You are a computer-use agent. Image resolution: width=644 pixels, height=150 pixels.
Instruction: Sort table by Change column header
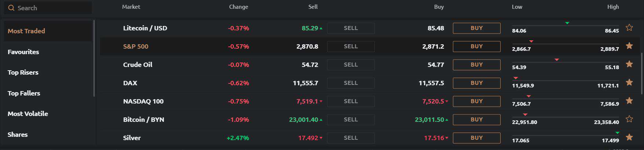click(x=238, y=7)
